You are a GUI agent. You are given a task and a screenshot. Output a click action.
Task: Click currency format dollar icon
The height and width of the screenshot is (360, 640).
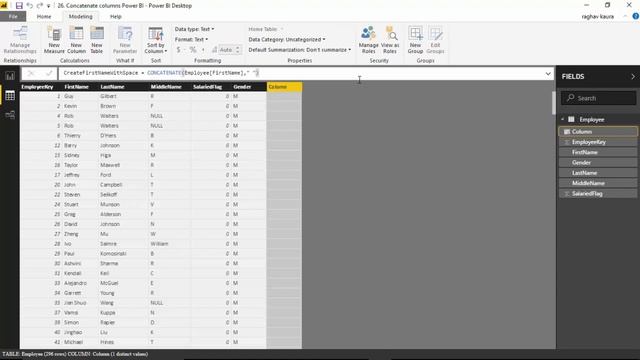pyautogui.click(x=178, y=50)
